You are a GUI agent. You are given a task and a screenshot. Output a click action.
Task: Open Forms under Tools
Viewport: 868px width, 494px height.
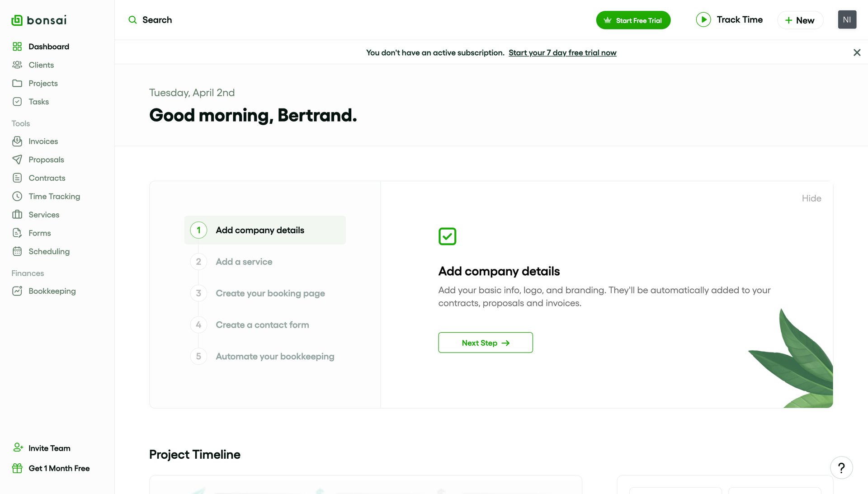(38, 233)
